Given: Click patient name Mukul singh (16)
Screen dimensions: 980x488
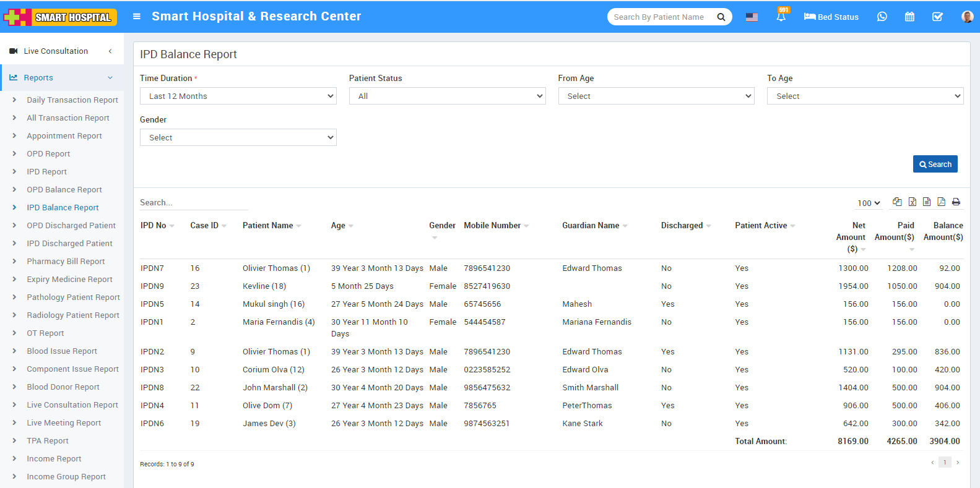Looking at the screenshot, I should click(x=274, y=304).
